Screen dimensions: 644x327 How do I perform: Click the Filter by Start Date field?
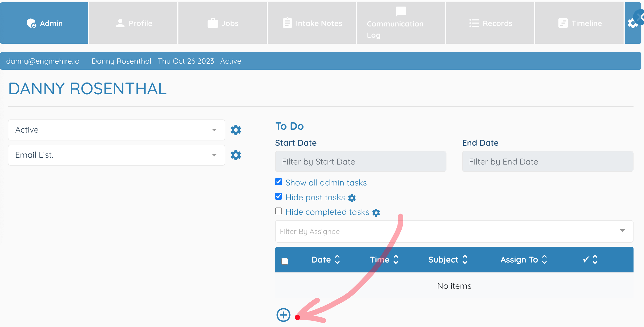361,161
